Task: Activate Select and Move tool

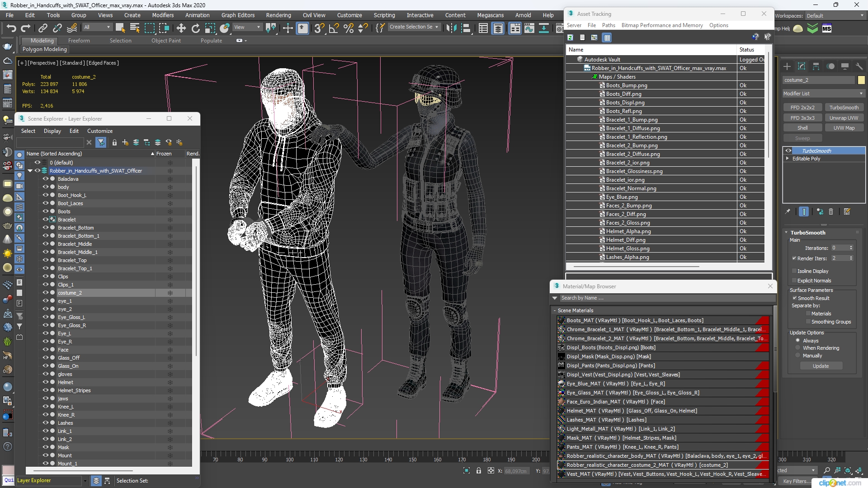Action: [181, 28]
